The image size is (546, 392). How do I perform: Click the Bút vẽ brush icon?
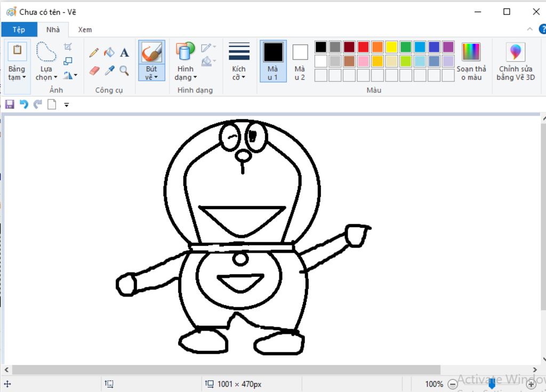[151, 52]
